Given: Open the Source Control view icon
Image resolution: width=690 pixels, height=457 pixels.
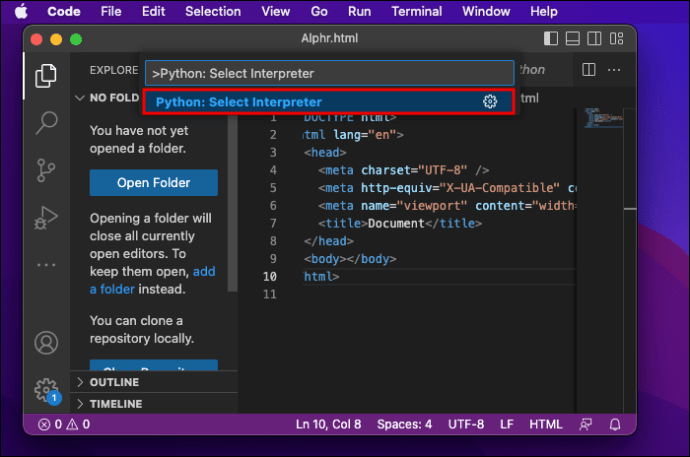Looking at the screenshot, I should click(x=46, y=170).
